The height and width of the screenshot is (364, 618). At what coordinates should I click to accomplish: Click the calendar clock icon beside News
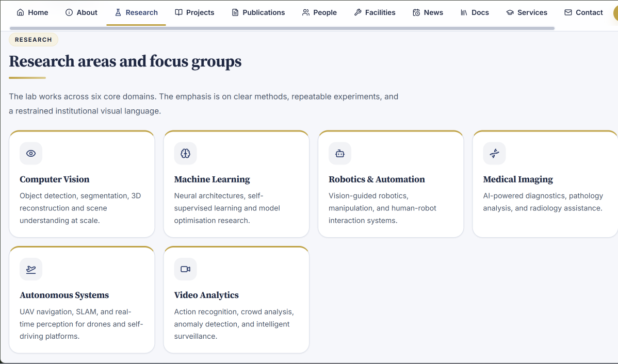pyautogui.click(x=416, y=12)
